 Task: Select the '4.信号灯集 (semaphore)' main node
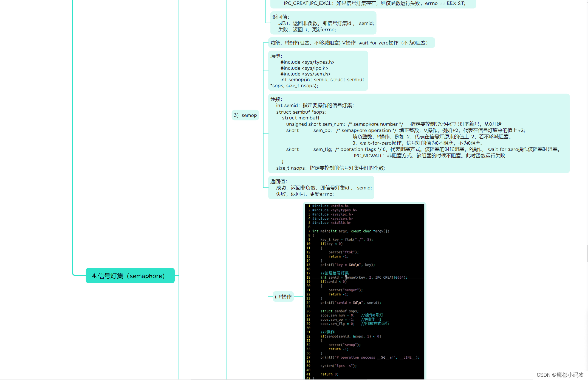[130, 276]
